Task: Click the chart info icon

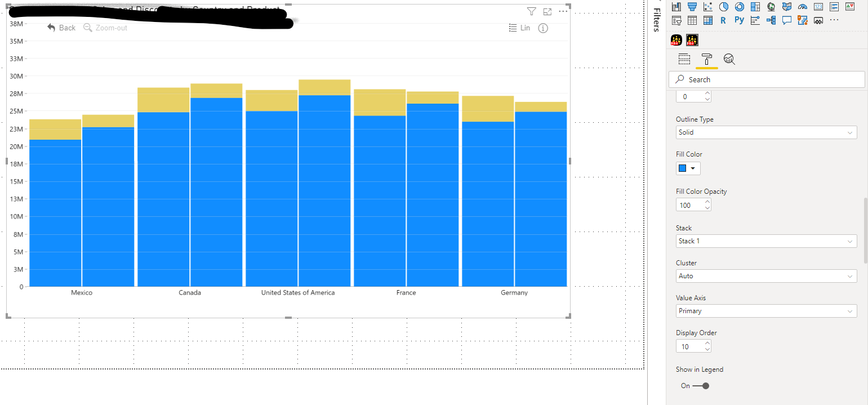Action: 543,28
